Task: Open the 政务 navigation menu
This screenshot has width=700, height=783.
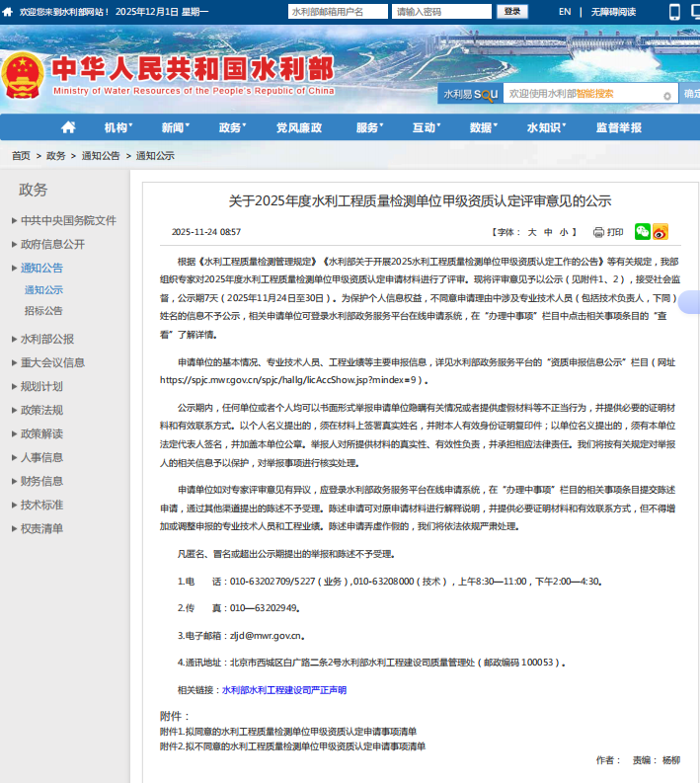Action: pyautogui.click(x=231, y=127)
